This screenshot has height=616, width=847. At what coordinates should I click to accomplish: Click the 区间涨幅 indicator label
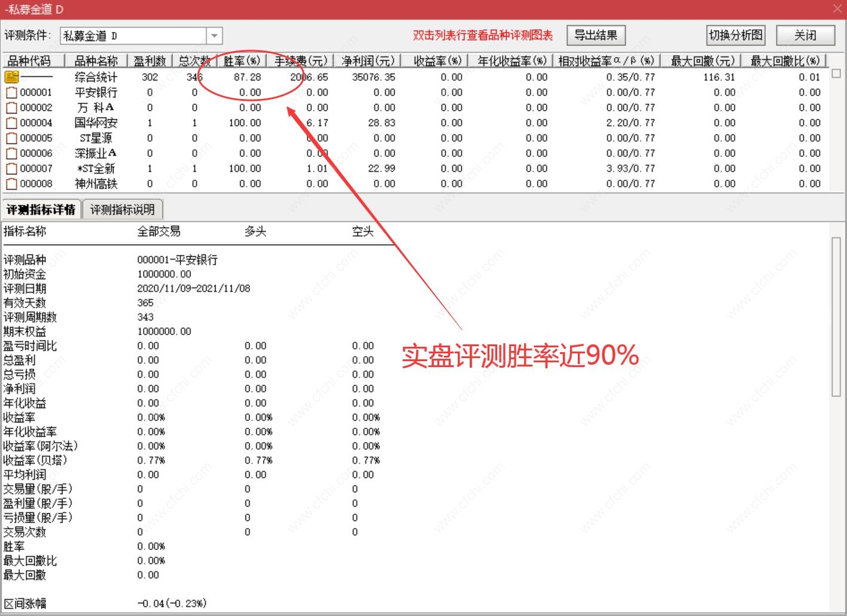pyautogui.click(x=24, y=603)
